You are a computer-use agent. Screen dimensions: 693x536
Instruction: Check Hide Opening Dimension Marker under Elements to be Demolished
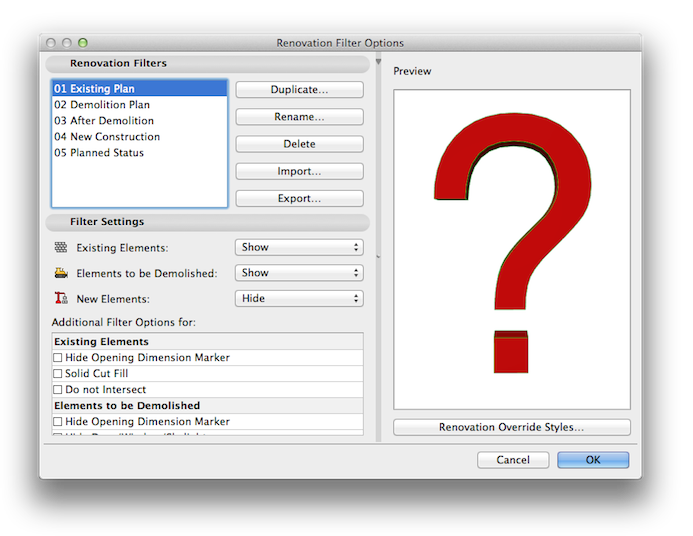click(x=57, y=422)
